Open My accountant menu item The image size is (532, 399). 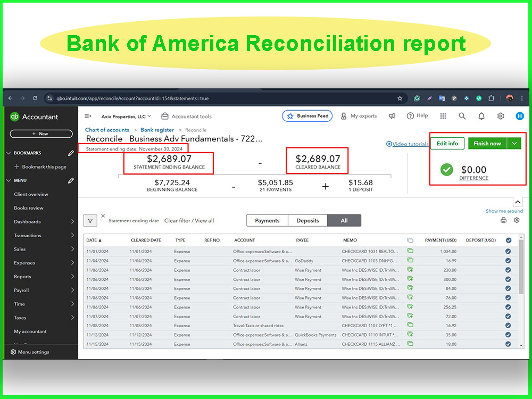tap(30, 331)
